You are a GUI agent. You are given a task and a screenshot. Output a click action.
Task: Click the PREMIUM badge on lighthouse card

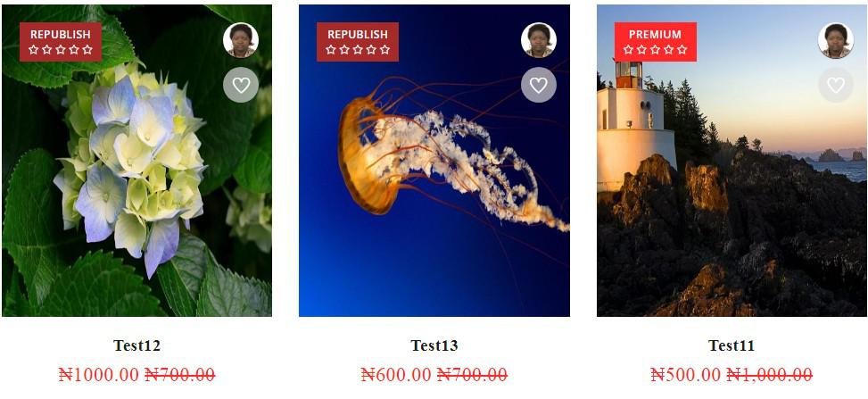pyautogui.click(x=656, y=42)
